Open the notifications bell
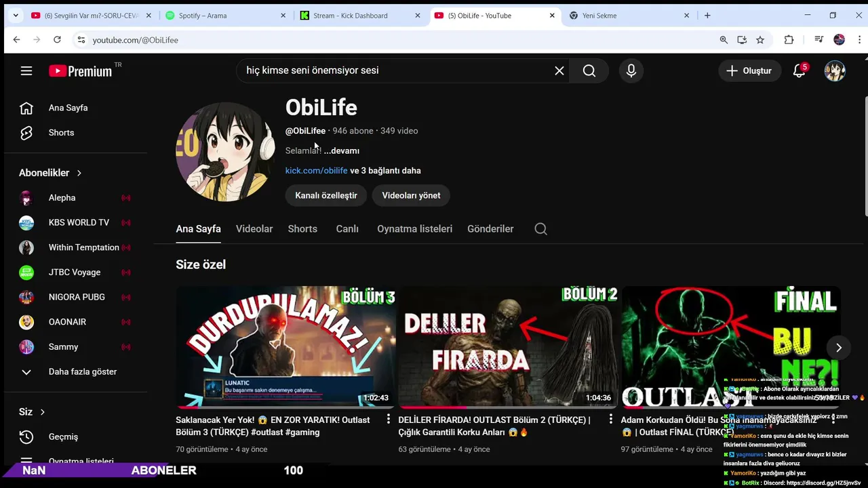Screen dimensions: 868x488 800,70
